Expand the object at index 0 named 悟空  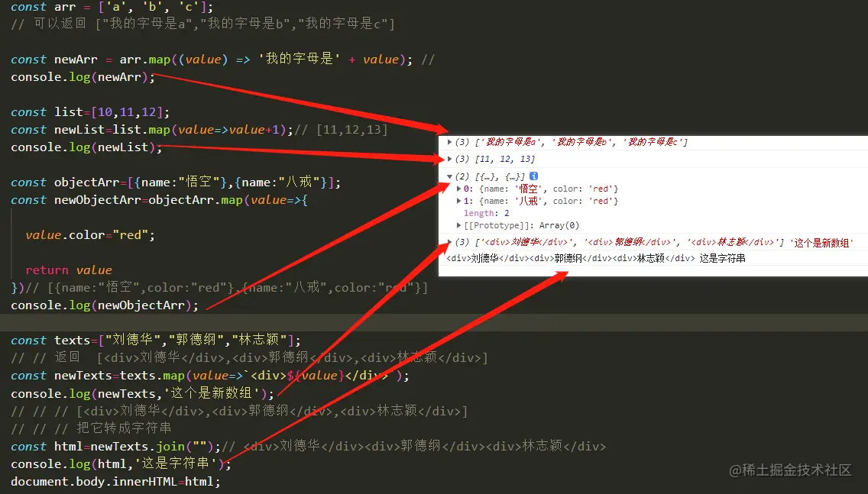click(461, 189)
